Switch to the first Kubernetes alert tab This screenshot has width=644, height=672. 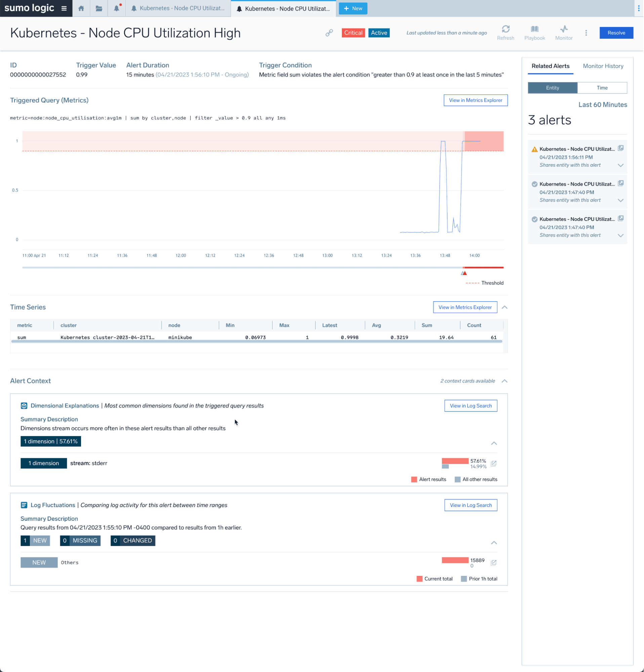tap(178, 8)
